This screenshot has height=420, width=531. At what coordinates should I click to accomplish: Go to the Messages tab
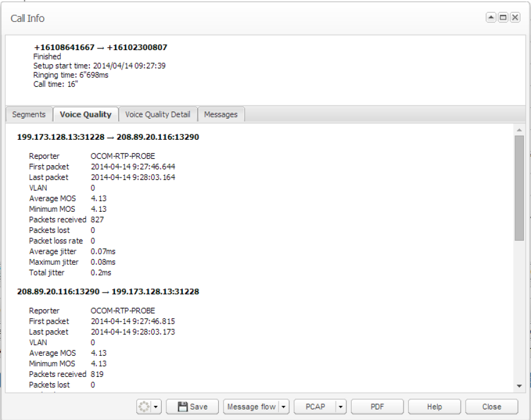(x=221, y=114)
